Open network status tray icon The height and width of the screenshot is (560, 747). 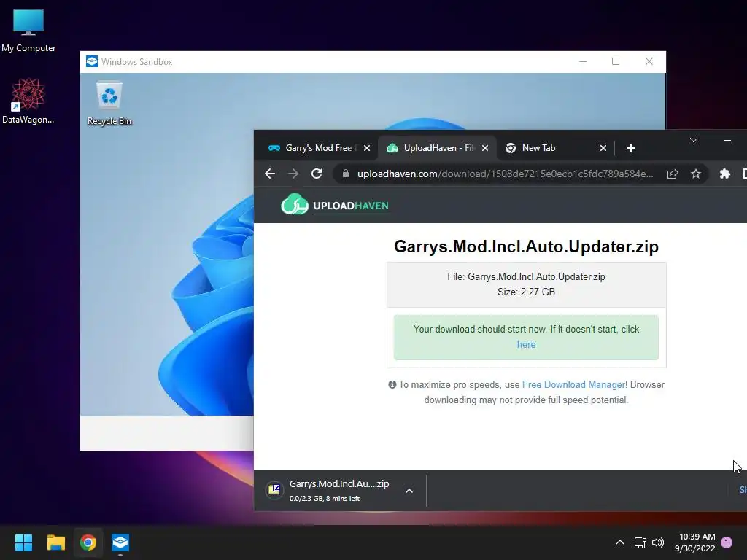(x=640, y=542)
